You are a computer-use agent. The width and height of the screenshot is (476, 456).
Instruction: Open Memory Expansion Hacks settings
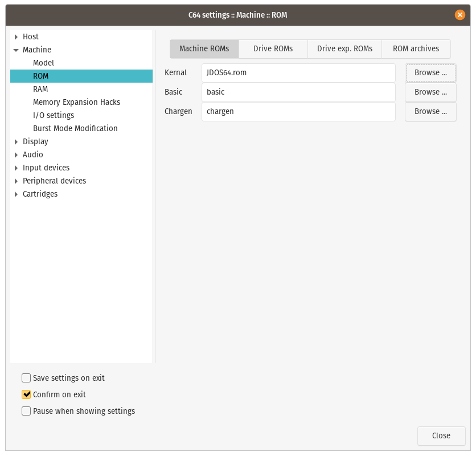(76, 102)
